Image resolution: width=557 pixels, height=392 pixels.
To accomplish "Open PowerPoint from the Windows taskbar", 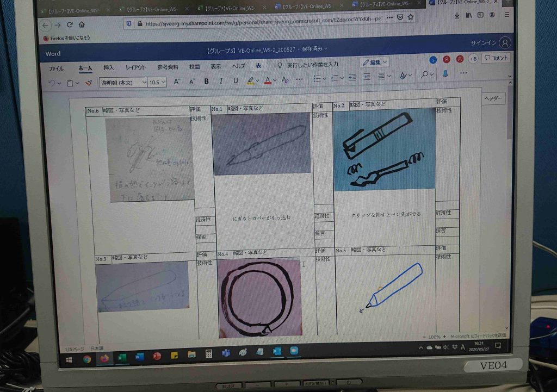I will click(156, 356).
